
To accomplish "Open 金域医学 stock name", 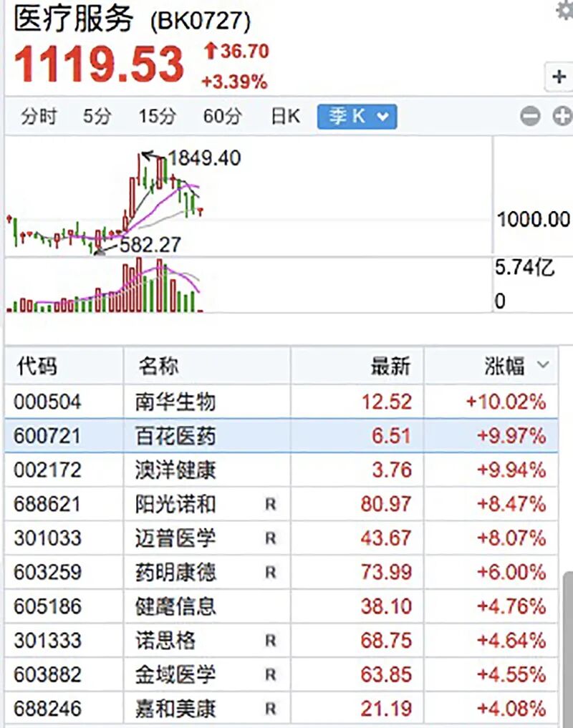I will [x=175, y=674].
